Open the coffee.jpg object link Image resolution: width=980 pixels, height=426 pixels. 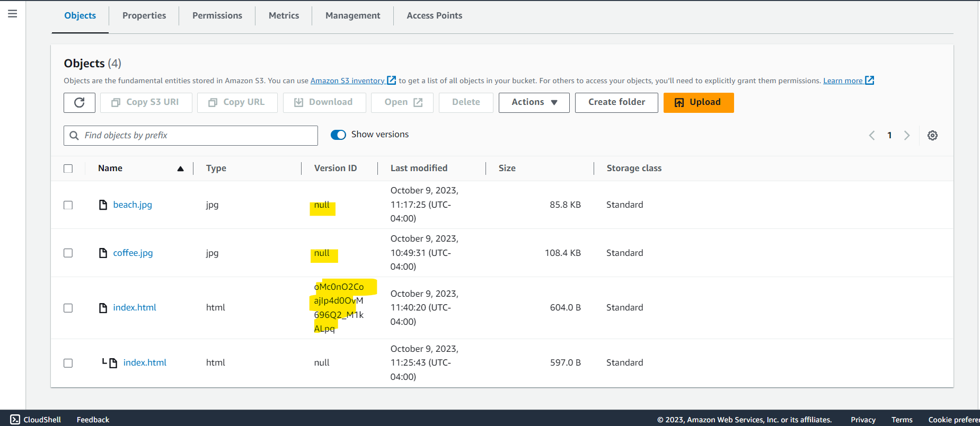133,253
